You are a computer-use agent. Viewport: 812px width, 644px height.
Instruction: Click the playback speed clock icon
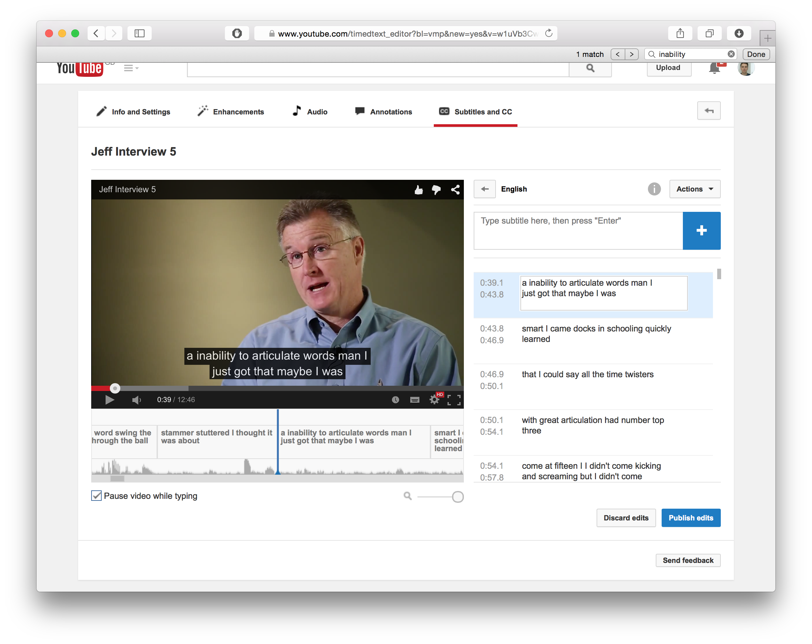pyautogui.click(x=395, y=399)
